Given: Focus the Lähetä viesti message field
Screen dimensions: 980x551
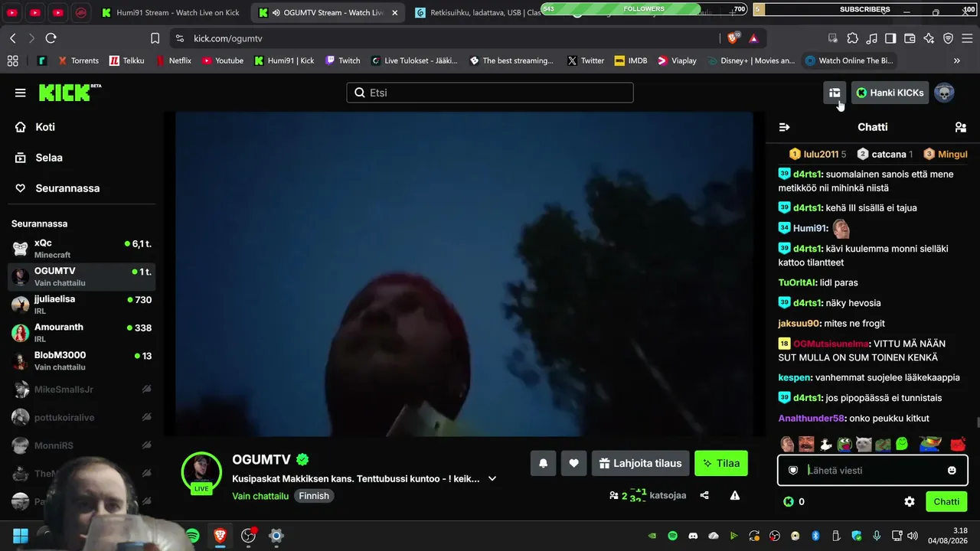Looking at the screenshot, I should tap(872, 470).
